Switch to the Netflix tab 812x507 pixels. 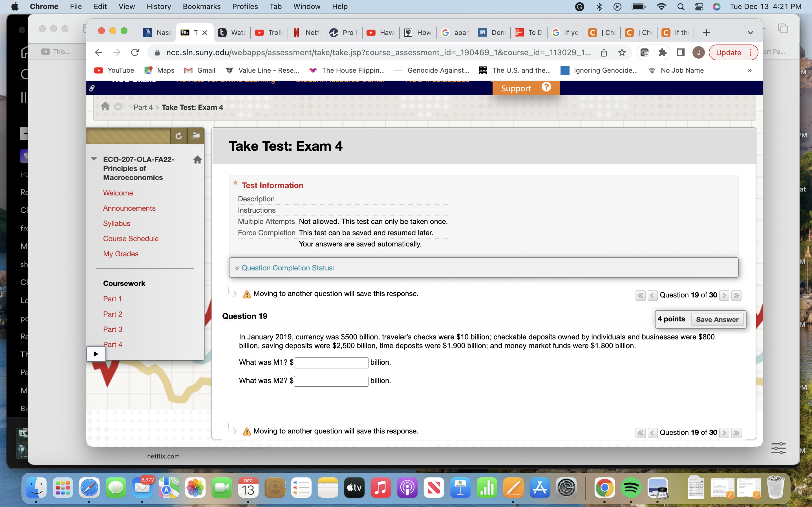point(307,32)
